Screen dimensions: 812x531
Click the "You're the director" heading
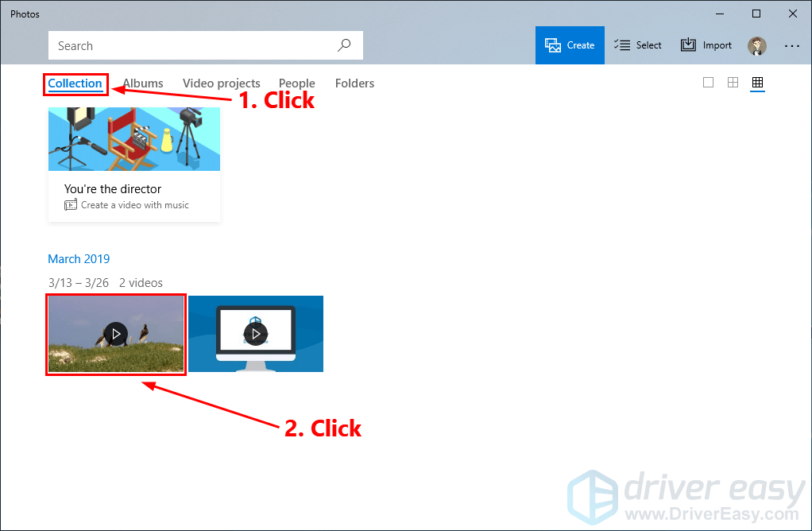113,189
